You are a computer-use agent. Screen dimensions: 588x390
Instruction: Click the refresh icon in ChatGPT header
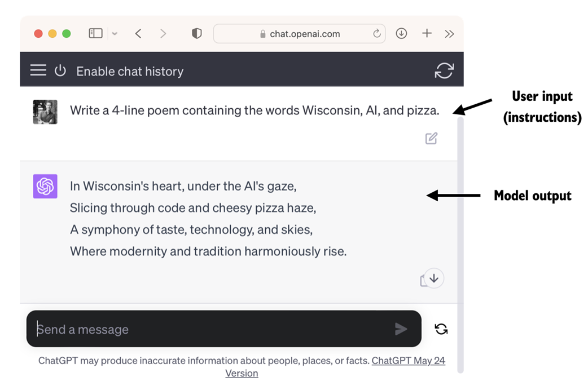tap(444, 70)
